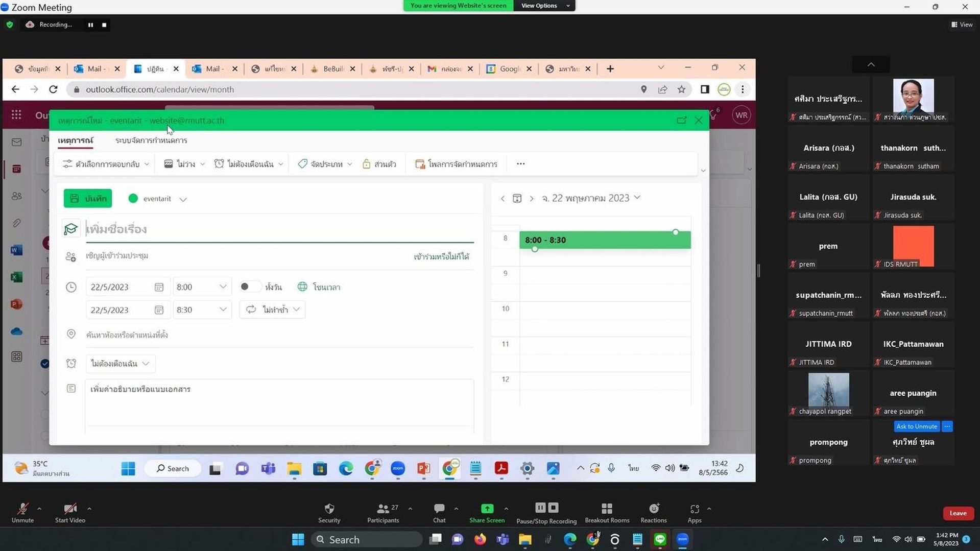Viewport: 980px width, 551px height.
Task: Expand the date header 22 พฤษภาคม 2023
Action: (591, 198)
